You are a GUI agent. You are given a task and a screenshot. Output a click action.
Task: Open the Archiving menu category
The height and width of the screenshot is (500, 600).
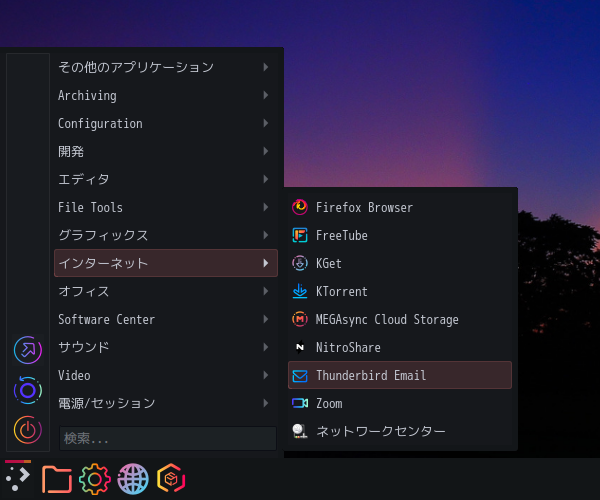[x=166, y=95]
